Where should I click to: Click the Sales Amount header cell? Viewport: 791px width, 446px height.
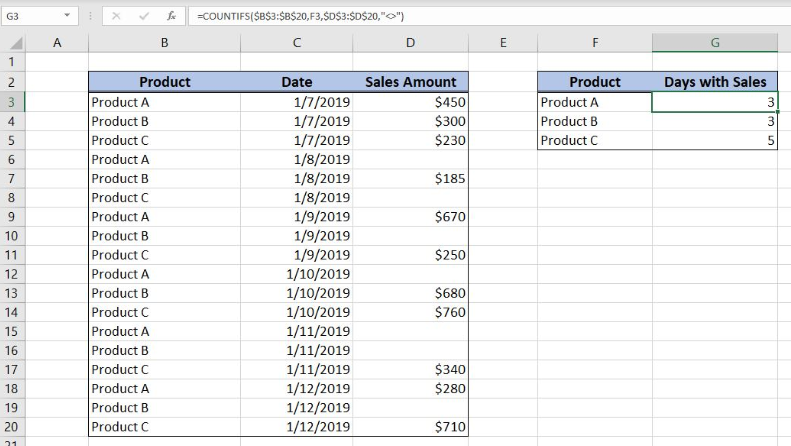pyautogui.click(x=411, y=82)
